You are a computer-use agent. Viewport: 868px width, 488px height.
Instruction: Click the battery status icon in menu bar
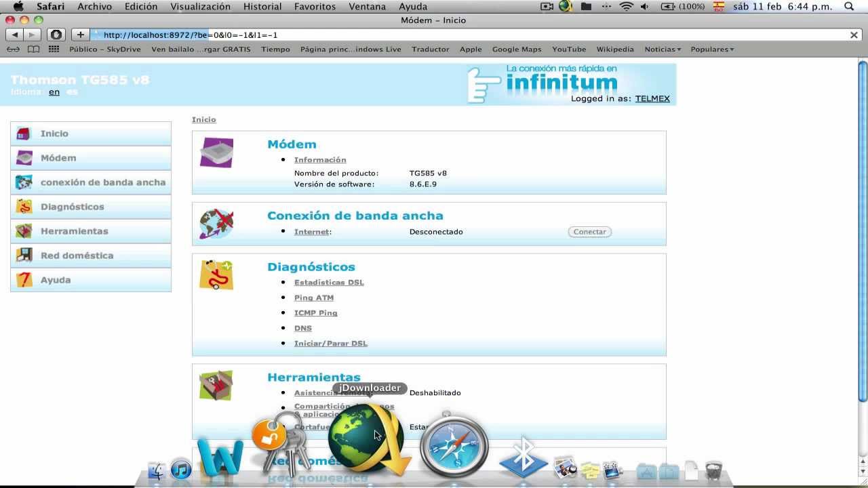click(x=667, y=7)
